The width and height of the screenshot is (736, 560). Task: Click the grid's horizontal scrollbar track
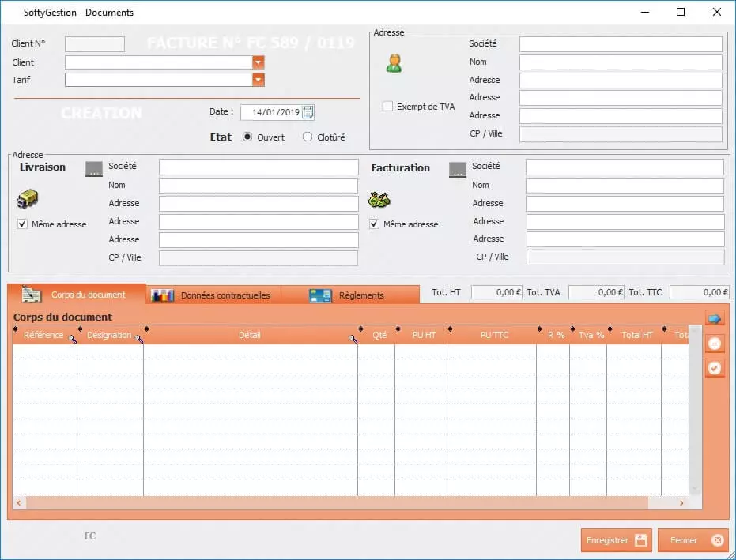[337, 503]
